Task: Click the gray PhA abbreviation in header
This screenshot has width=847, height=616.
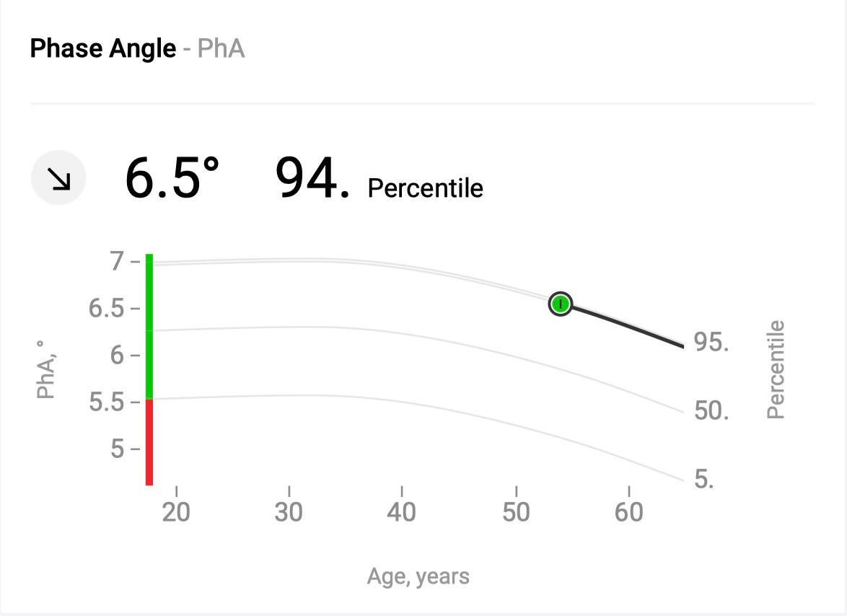Action: 221,49
